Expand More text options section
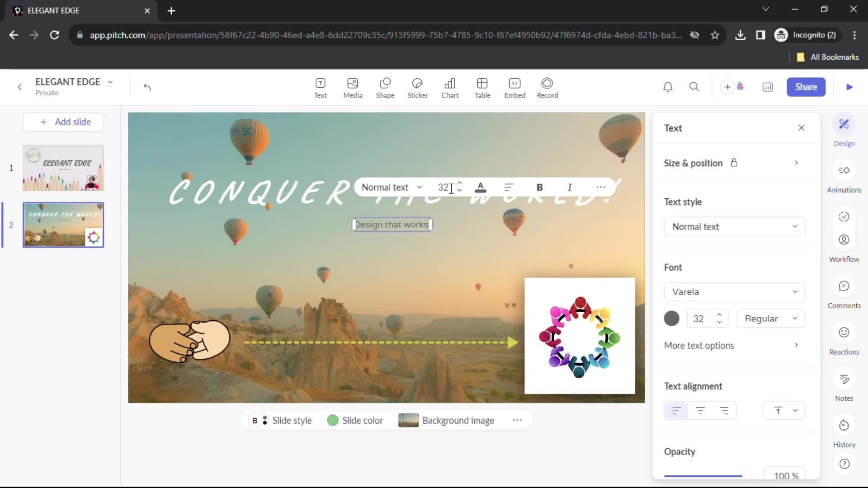868x488 pixels. [797, 345]
